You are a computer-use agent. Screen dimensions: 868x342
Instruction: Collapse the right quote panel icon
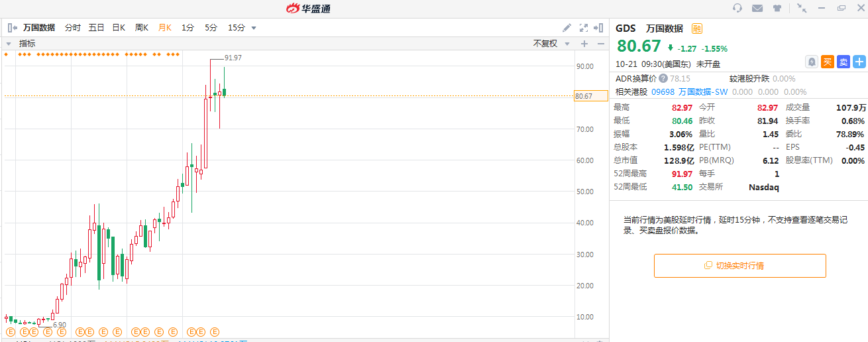click(598, 28)
